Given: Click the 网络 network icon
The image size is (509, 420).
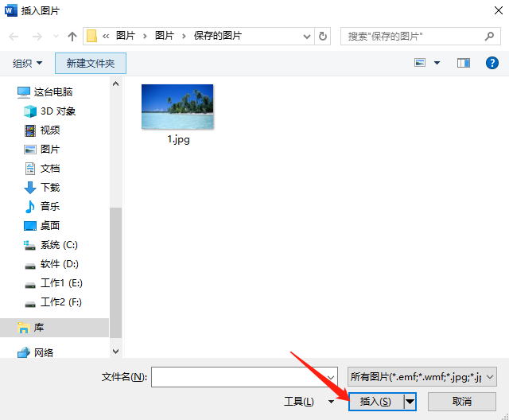Looking at the screenshot, I should 24,352.
